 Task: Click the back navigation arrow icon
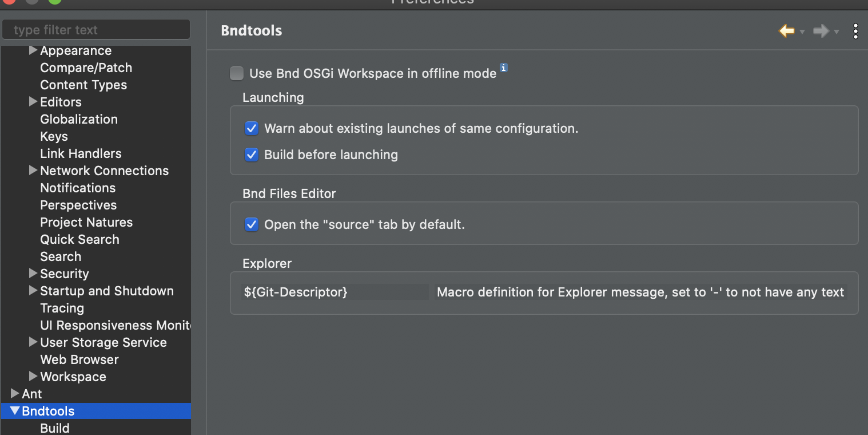coord(786,31)
